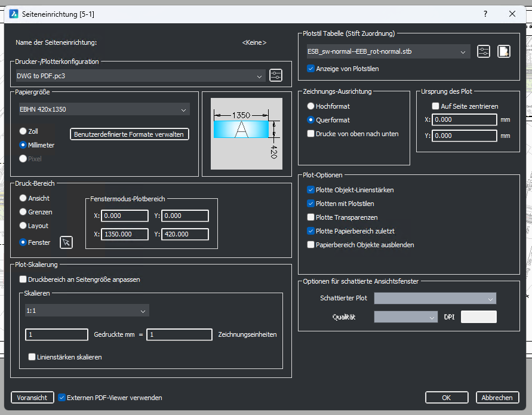Enable 'Druckbereich an Seitengröße anpassen' checkbox

23,279
